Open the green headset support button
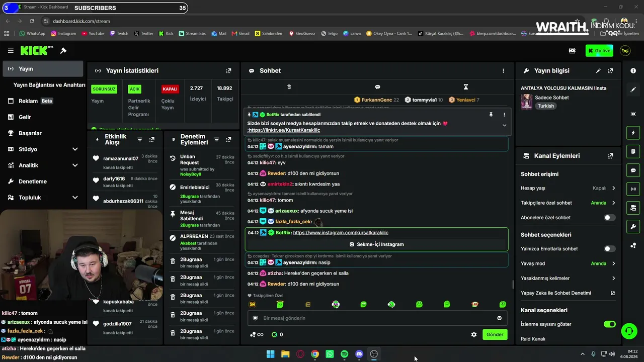Screen dimensions: 644x362 (x=629, y=331)
